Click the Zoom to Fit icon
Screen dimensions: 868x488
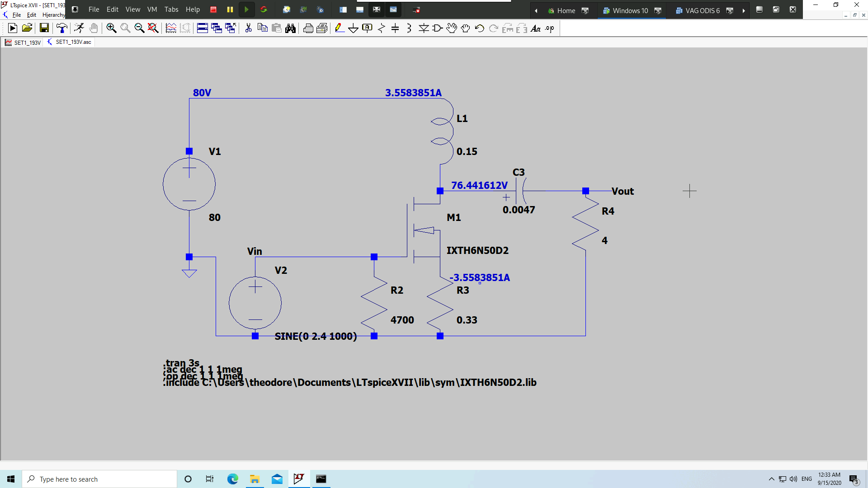[153, 28]
